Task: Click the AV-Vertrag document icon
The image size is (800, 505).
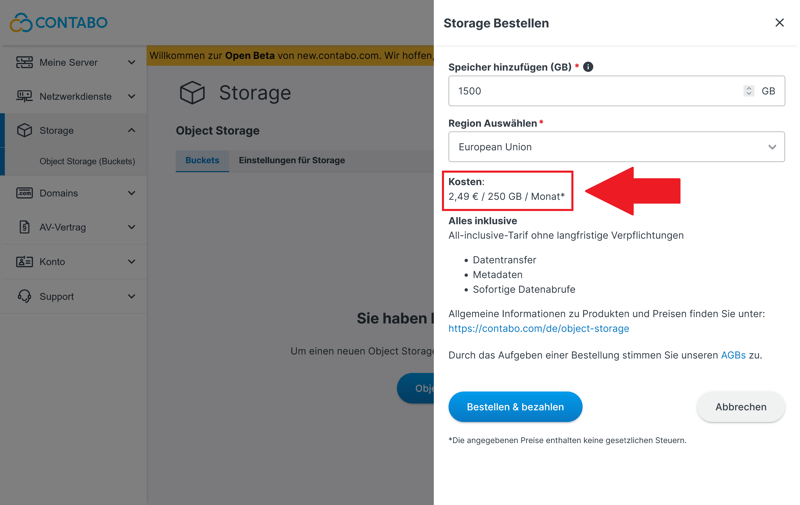Action: tap(24, 227)
